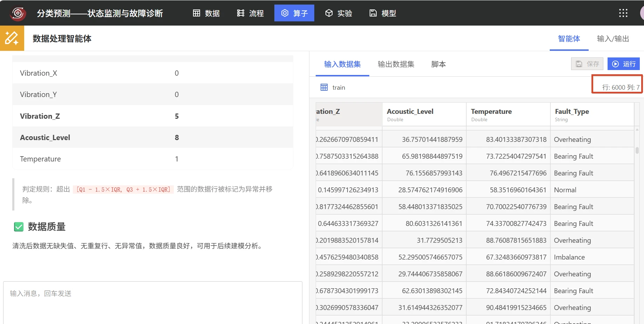Click the rows and columns count label
The width and height of the screenshot is (644, 324).
[x=621, y=87]
